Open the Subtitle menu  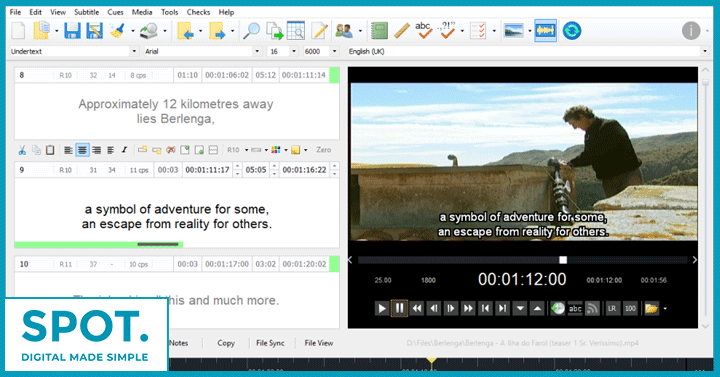point(86,12)
